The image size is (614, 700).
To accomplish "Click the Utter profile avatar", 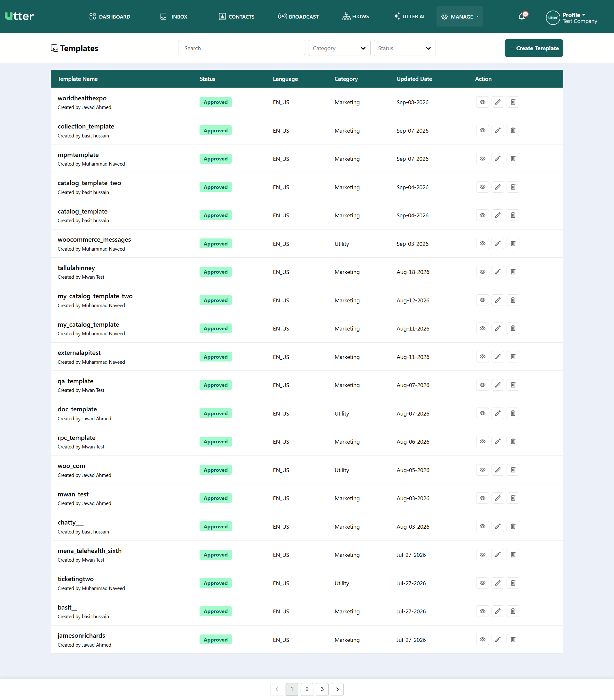I will [x=553, y=18].
